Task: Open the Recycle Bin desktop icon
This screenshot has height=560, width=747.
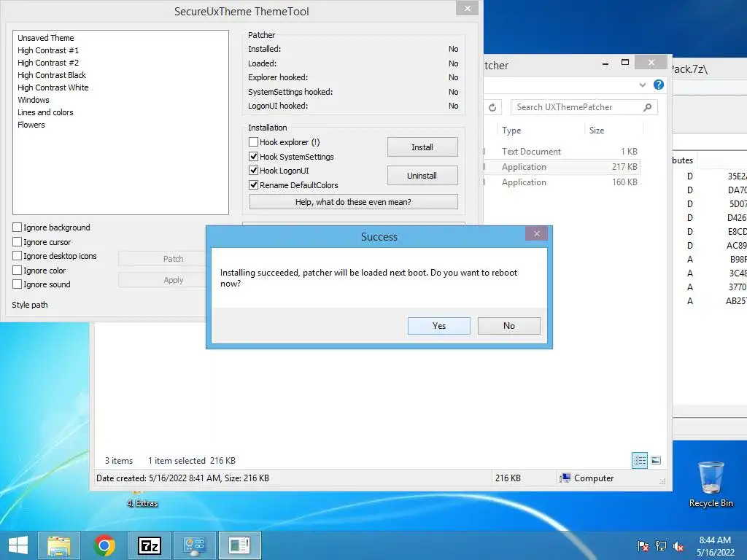Action: coord(711,484)
